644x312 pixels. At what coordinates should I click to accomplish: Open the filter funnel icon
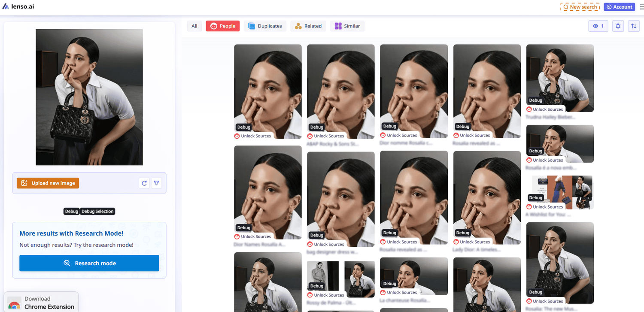[x=157, y=183]
